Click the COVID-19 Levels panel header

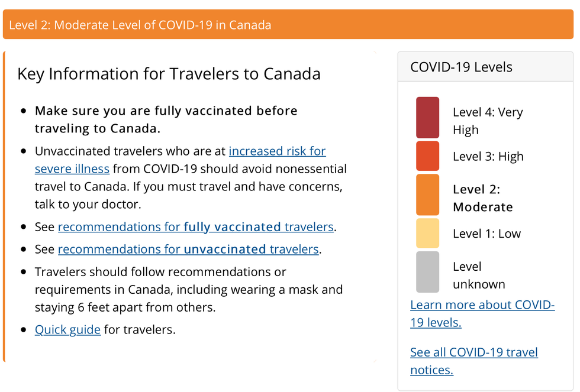(x=461, y=67)
